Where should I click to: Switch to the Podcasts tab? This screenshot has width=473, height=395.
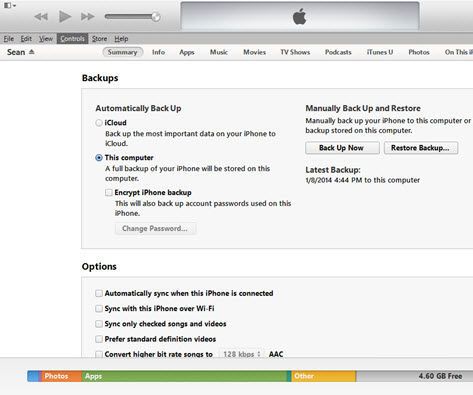tap(338, 52)
